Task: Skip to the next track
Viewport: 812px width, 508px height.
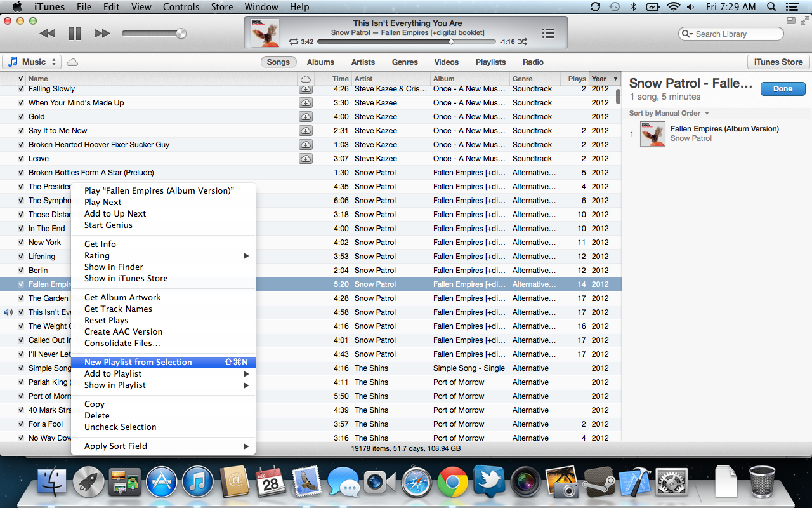Action: (102, 34)
